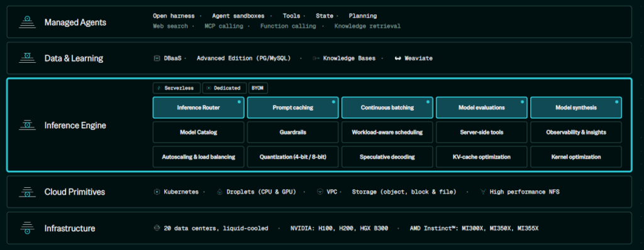Open the Model evaluations tile
The height and width of the screenshot is (250, 644).
(x=481, y=107)
